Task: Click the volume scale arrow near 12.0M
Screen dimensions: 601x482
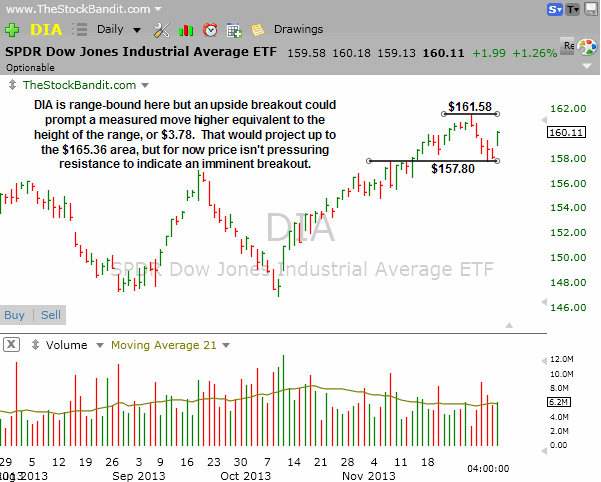Action: (x=544, y=361)
